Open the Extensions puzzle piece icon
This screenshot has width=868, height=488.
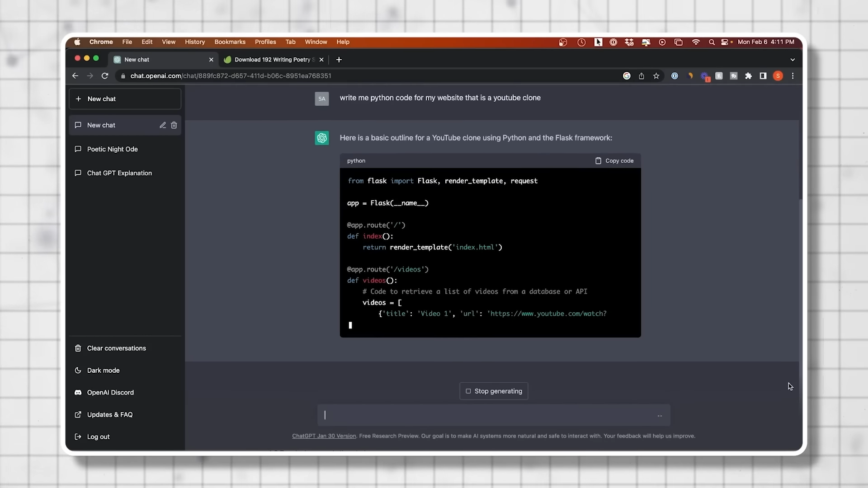point(748,76)
